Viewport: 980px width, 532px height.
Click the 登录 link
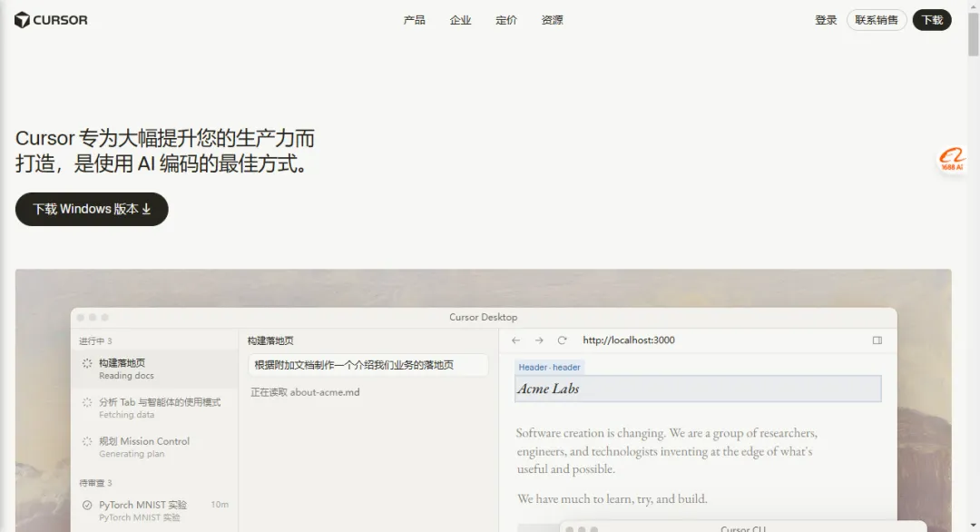(826, 20)
